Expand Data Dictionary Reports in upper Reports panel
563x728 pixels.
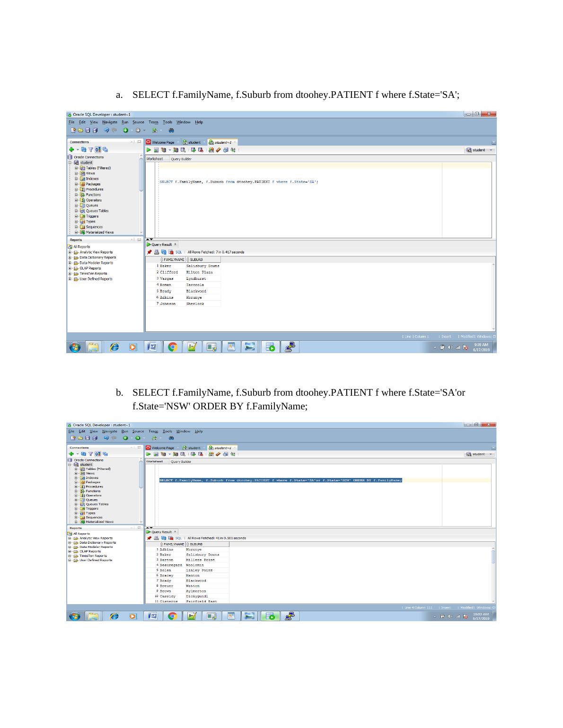pos(70,258)
